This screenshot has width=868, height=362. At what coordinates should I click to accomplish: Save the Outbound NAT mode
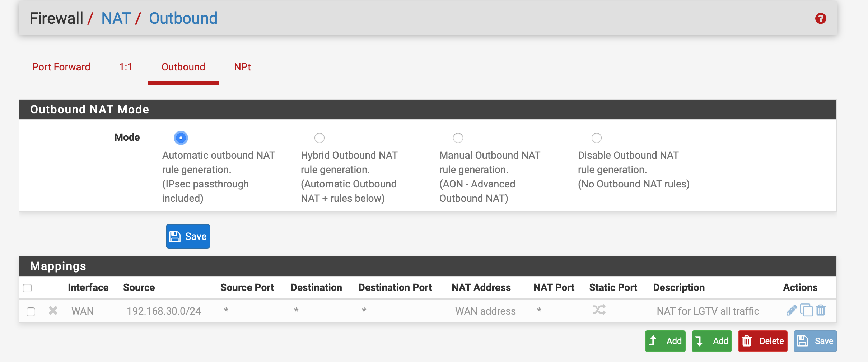[x=188, y=236]
